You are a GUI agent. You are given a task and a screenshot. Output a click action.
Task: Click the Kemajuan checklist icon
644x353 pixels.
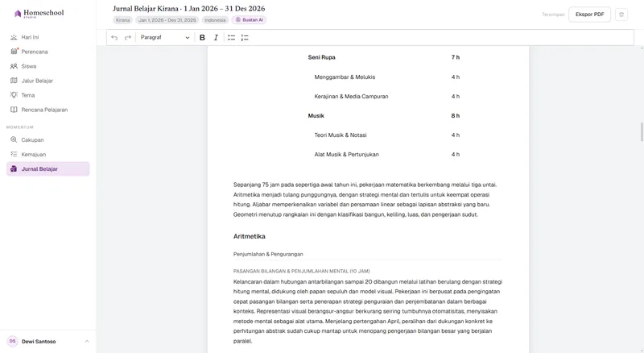click(x=14, y=154)
